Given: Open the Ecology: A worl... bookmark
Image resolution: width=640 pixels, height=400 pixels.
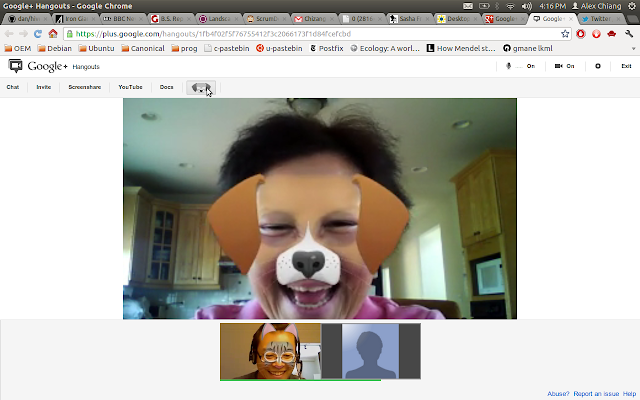Looking at the screenshot, I should coord(384,49).
